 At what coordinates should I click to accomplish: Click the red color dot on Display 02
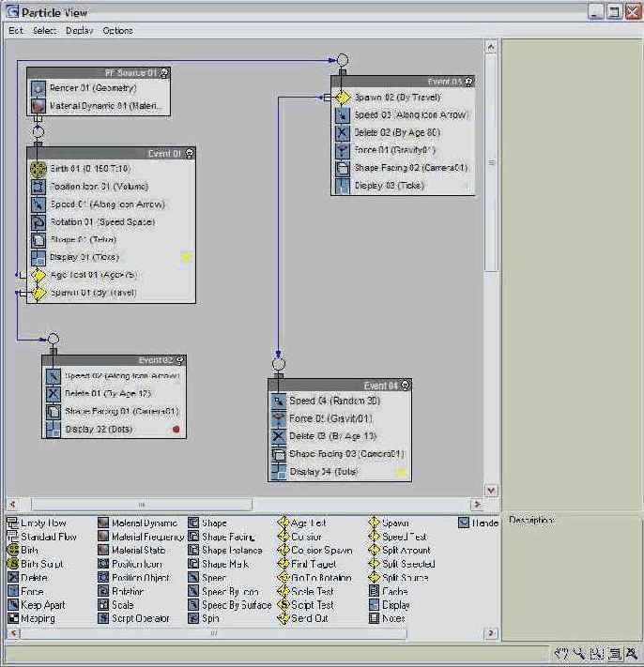(176, 430)
